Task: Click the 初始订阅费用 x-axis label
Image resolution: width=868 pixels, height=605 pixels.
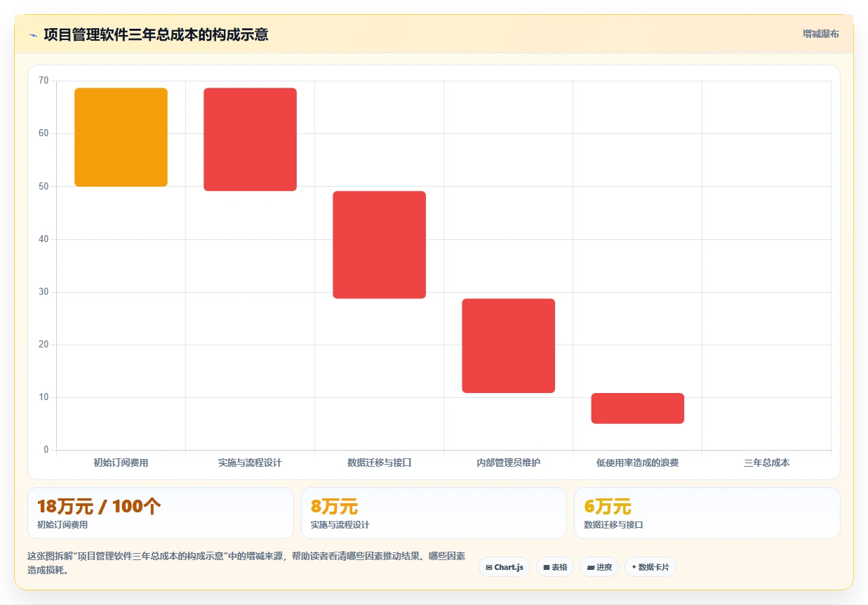Action: click(121, 463)
